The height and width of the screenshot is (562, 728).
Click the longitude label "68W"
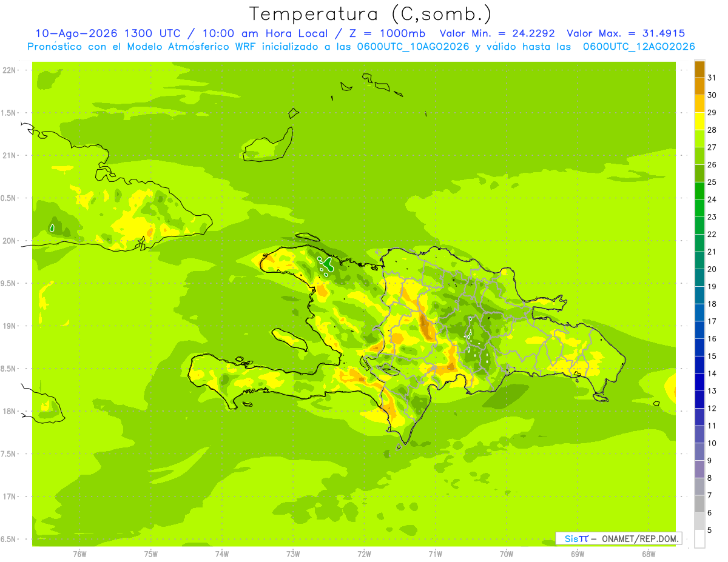649,554
